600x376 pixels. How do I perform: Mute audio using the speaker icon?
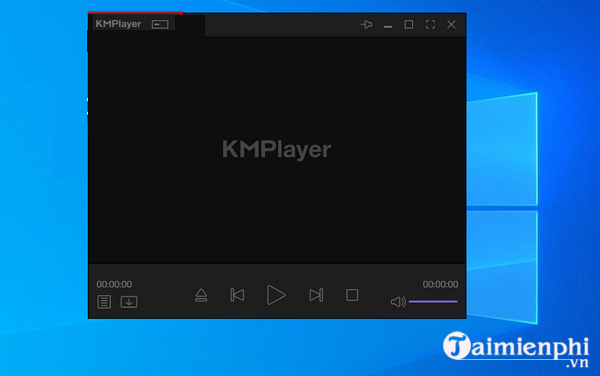click(x=398, y=302)
